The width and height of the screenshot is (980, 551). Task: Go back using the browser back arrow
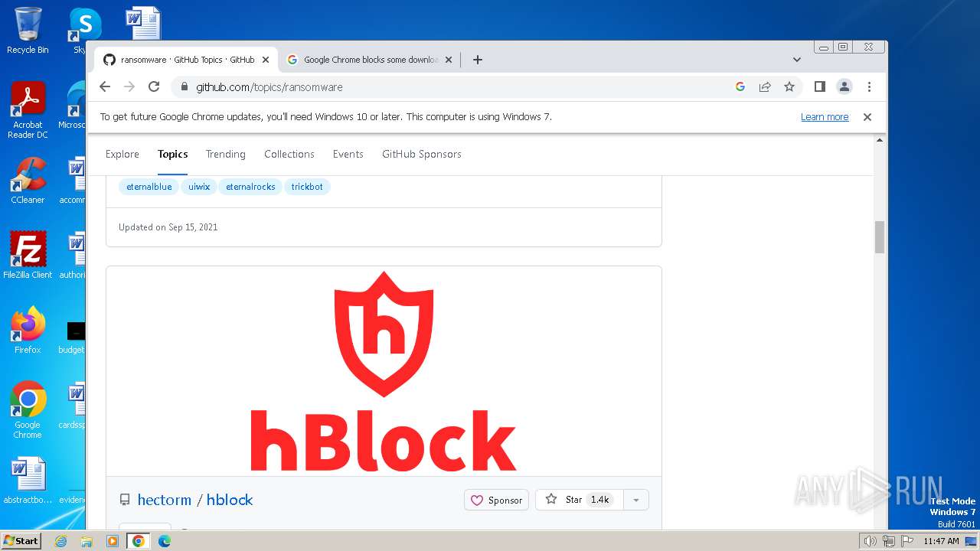(105, 86)
